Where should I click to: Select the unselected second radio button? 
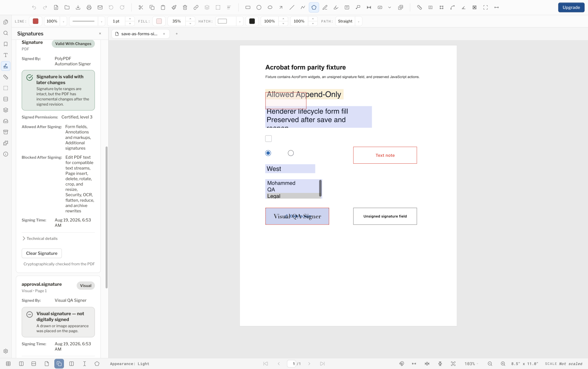click(x=291, y=153)
